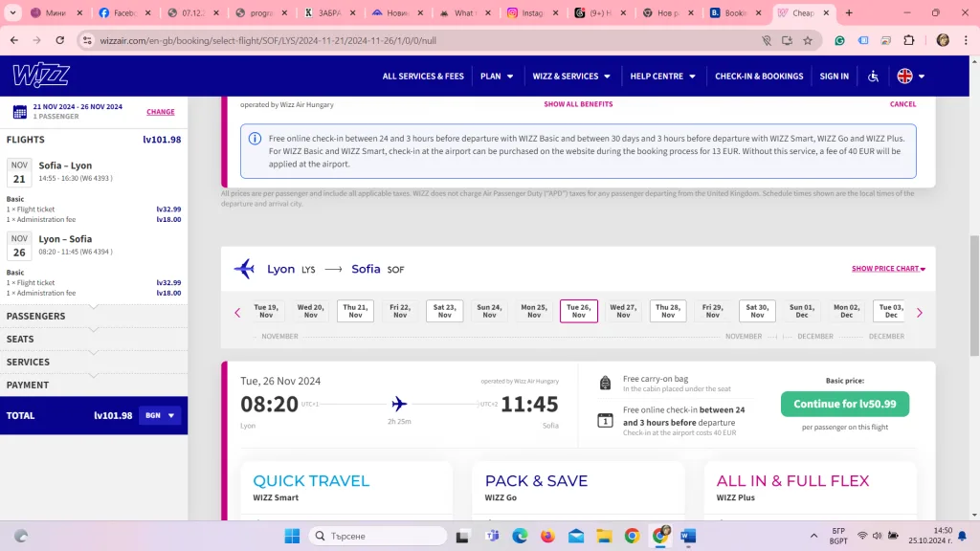Image resolution: width=980 pixels, height=551 pixels.
Task: Open File Explorer from the taskbar
Action: tap(604, 536)
